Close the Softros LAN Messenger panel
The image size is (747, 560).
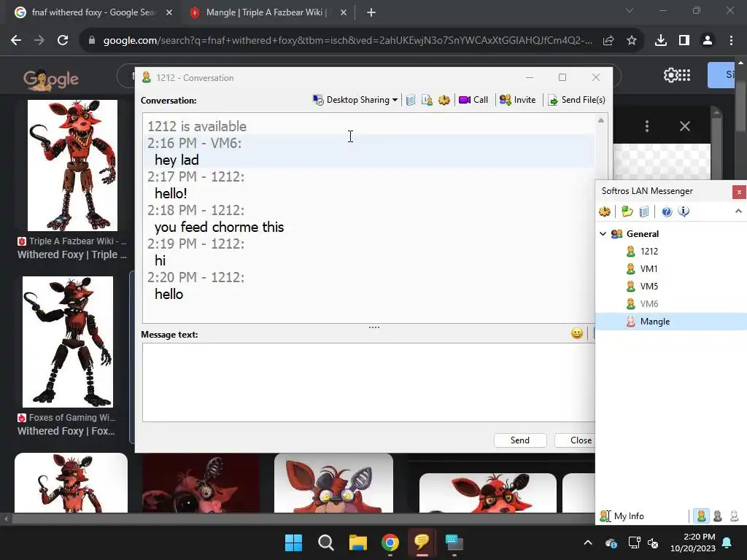coord(739,192)
